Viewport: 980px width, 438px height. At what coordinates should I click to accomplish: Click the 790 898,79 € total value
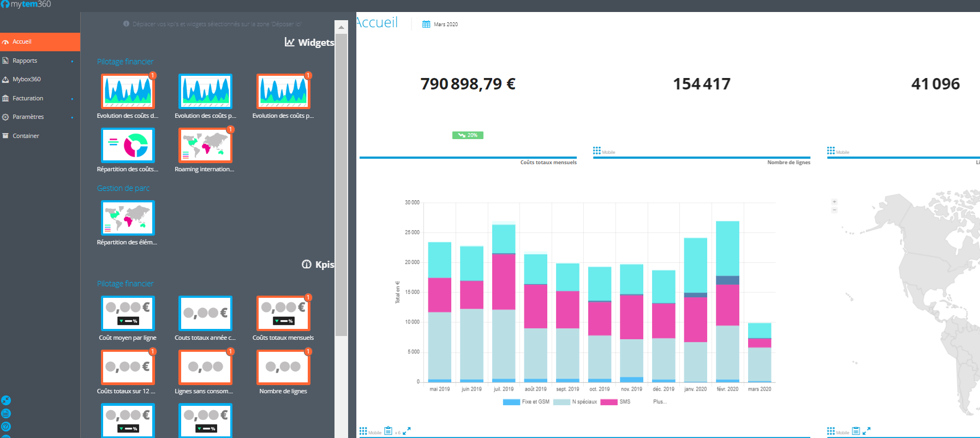(468, 84)
